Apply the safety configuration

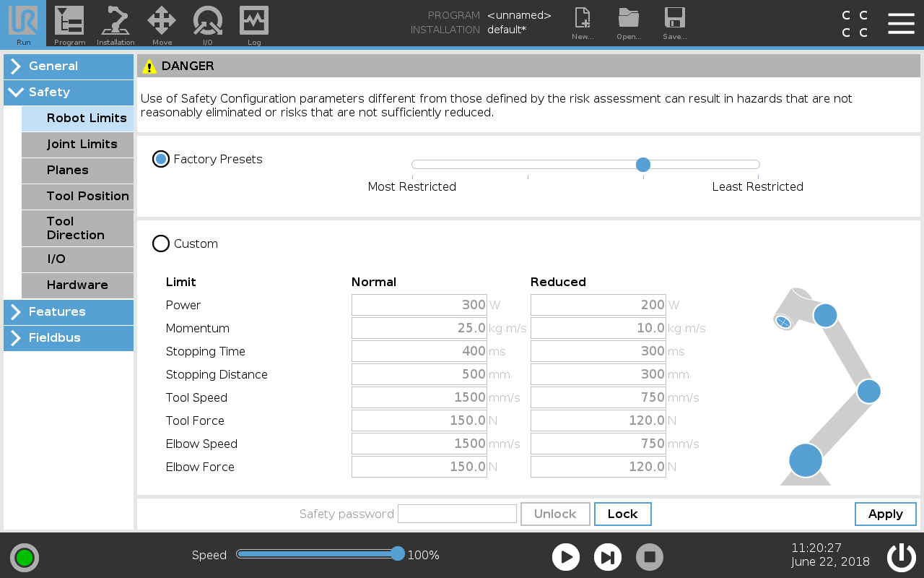click(x=885, y=514)
